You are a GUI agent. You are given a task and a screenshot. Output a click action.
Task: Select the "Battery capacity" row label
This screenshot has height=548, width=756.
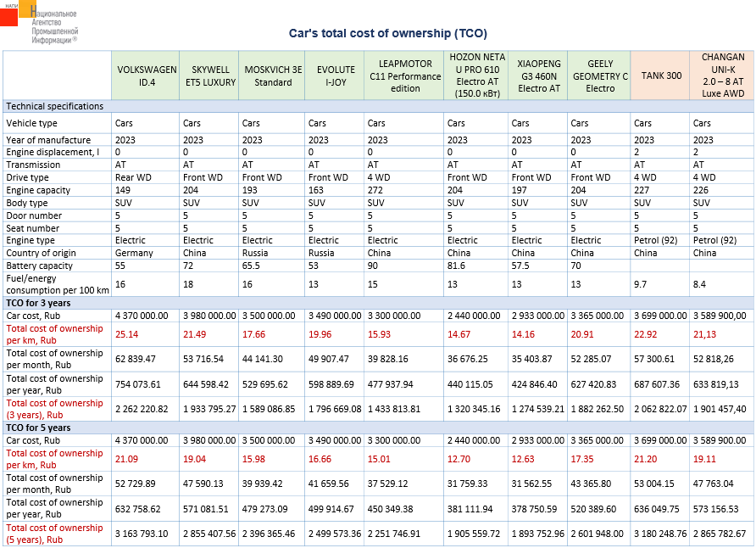(x=40, y=266)
